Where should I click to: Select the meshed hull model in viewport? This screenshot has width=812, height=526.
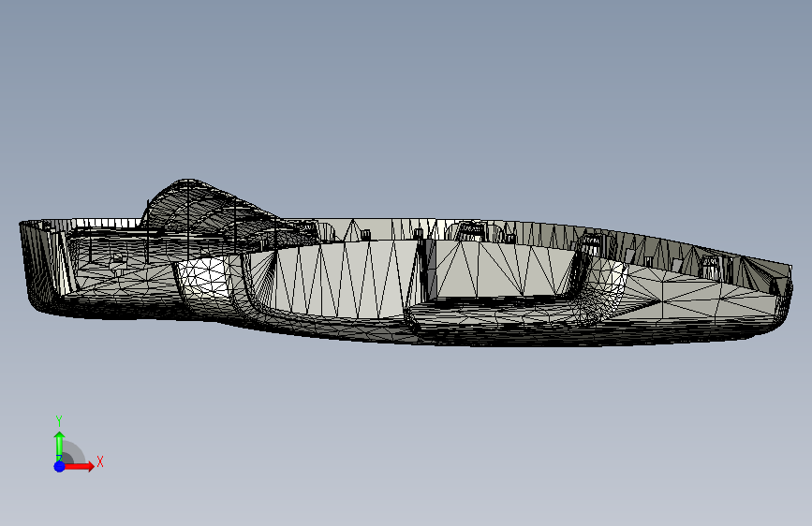tap(406, 264)
